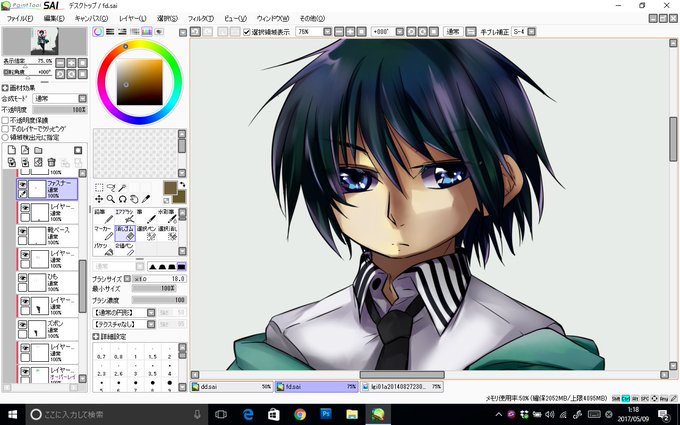Switch to the fd.sai document tab
This screenshot has width=680, height=425.
317,386
